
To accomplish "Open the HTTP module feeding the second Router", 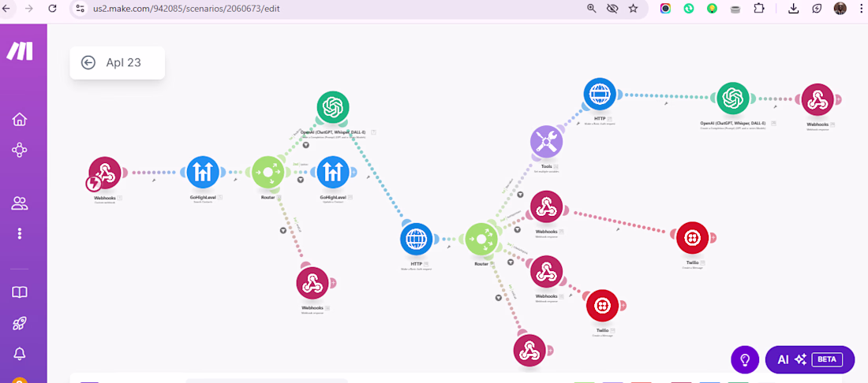I will click(417, 239).
